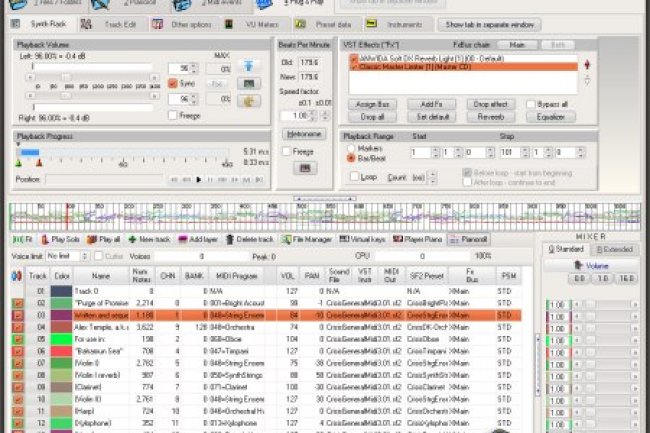Enable the Loop checkbox in Playback Range
Screen dimensions: 650x433
(354, 177)
